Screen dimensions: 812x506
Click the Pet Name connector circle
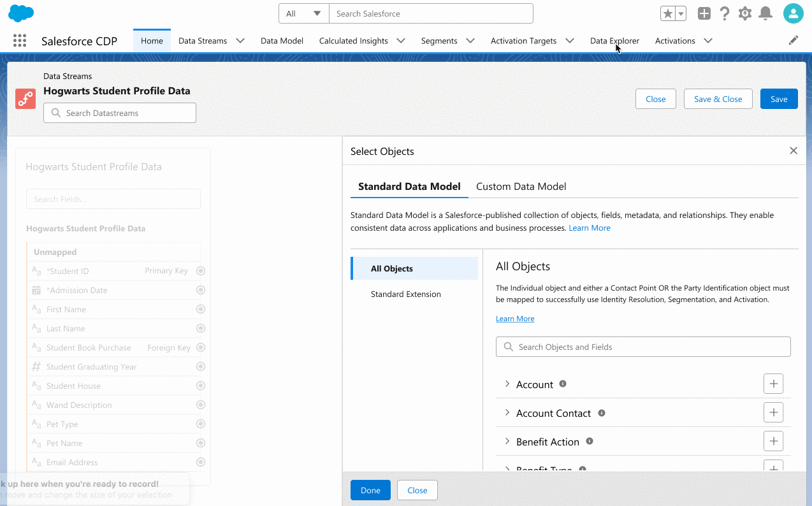pyautogui.click(x=201, y=443)
